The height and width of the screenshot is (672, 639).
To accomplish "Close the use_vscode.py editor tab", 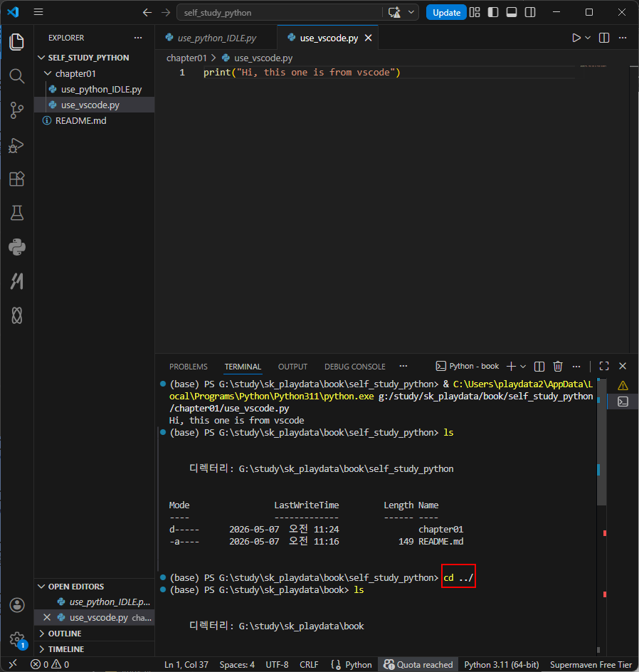I will pyautogui.click(x=368, y=38).
